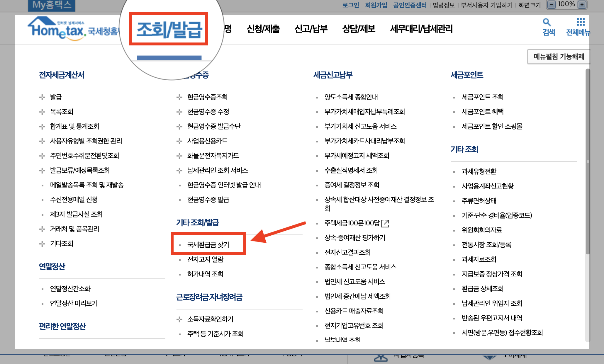This screenshot has width=604, height=364.
Task: Click the zoom-in plus icon
Action: (x=582, y=5)
